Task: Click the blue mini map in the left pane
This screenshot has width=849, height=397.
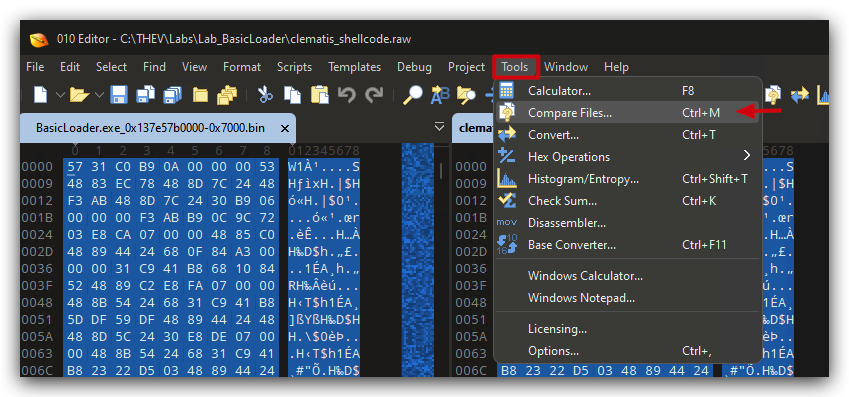Action: coord(417,260)
